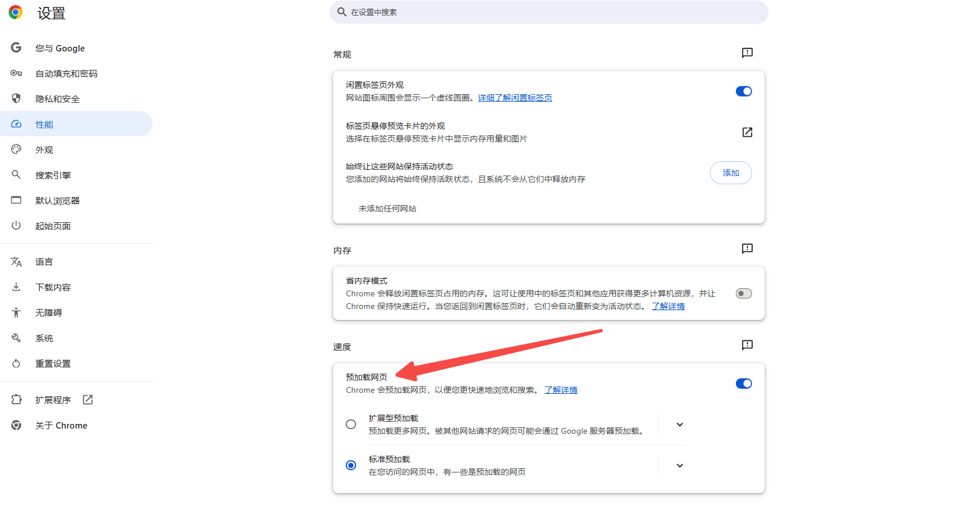Click the 在设置中搜索 search field
980x510 pixels.
pos(549,12)
